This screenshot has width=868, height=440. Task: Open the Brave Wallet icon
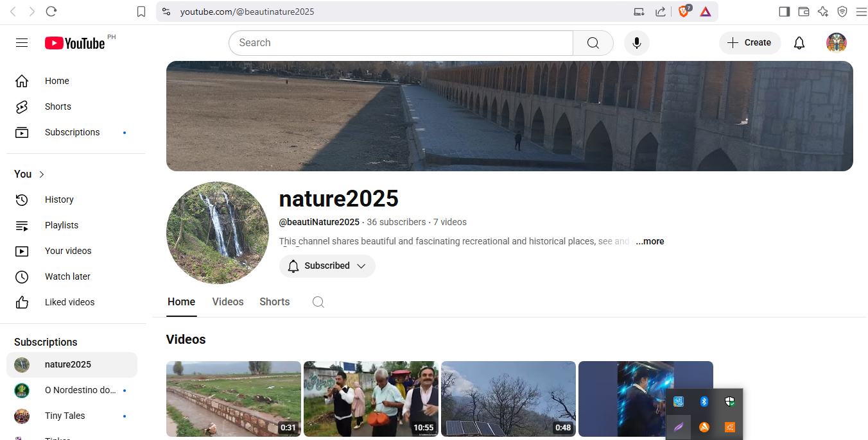[x=804, y=12]
